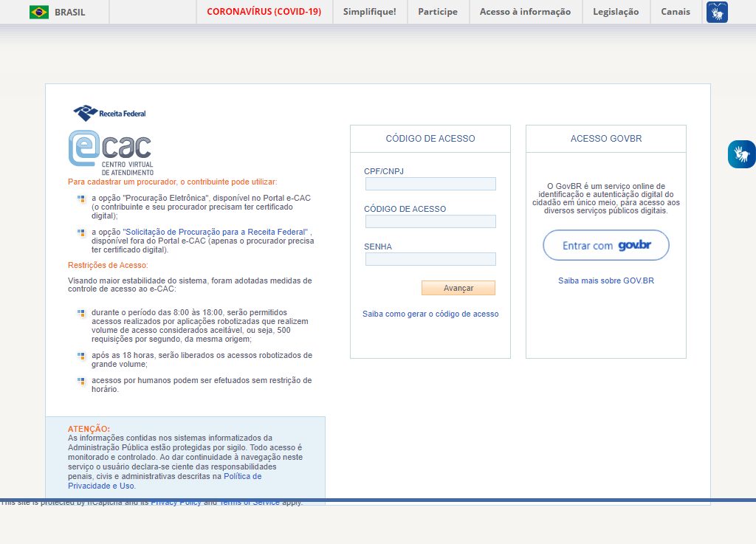Open the Coronavírus (COVID-19) menu item
This screenshot has height=544, width=756.
[264, 12]
